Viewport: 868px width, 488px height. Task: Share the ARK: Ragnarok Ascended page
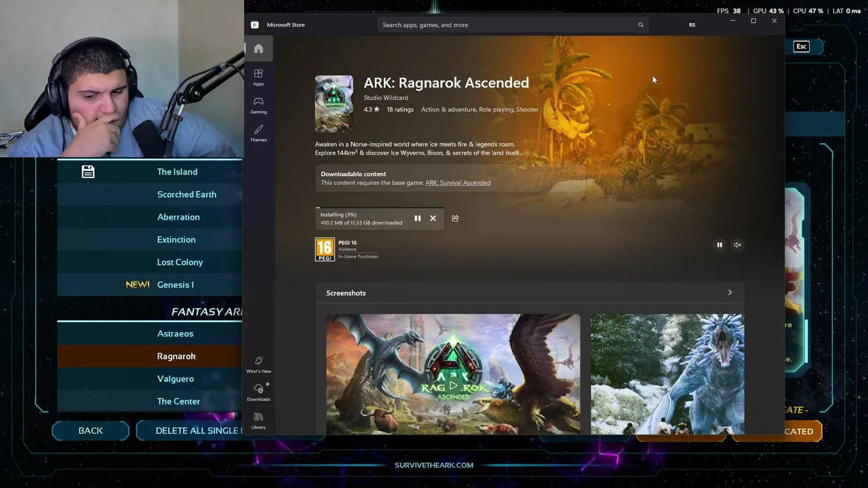(455, 218)
